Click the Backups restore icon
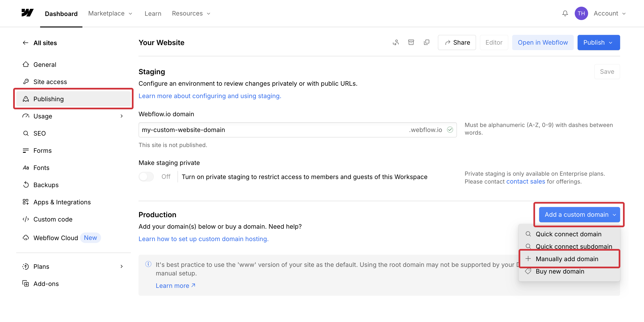 pyautogui.click(x=26, y=185)
